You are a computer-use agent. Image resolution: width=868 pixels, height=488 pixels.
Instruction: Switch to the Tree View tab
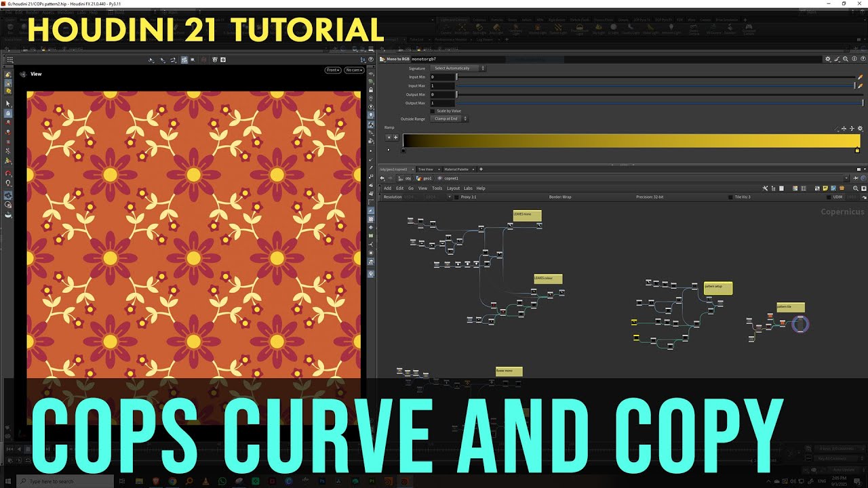pyautogui.click(x=426, y=169)
